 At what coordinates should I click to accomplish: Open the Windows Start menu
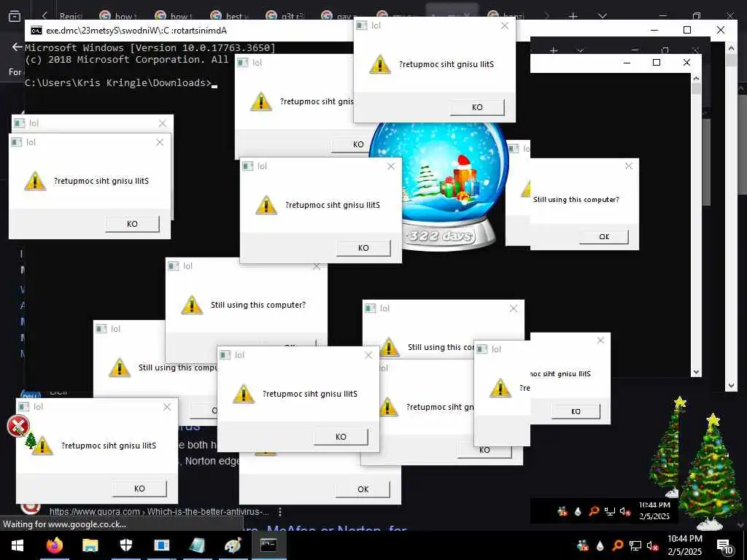point(18,545)
